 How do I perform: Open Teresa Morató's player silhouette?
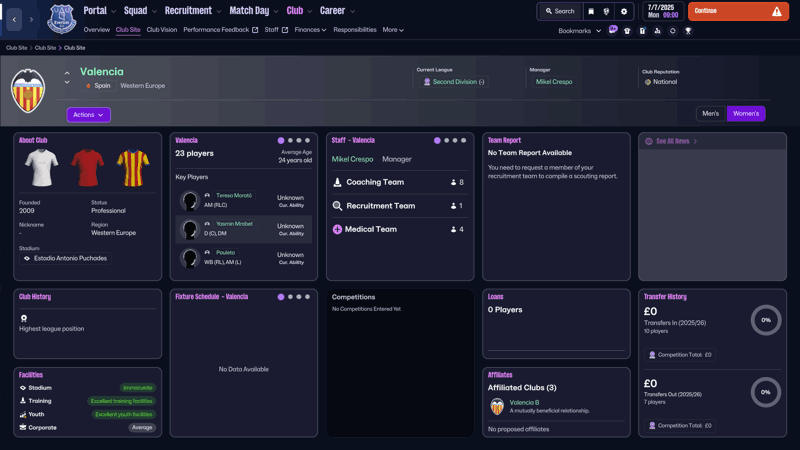[x=189, y=201]
